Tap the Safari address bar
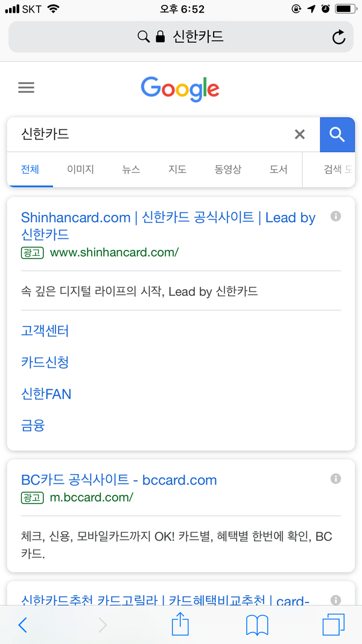Screen dimensions: 362x644 [181, 37]
